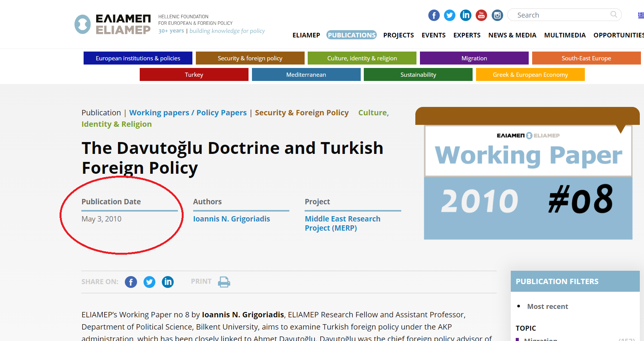The image size is (644, 341).
Task: Open the PUBLICATIONS menu item
Action: [352, 35]
